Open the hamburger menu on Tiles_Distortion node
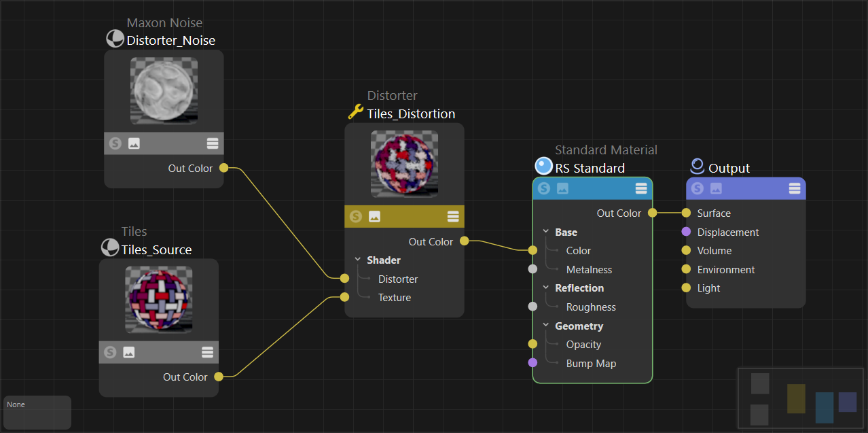 (x=453, y=216)
